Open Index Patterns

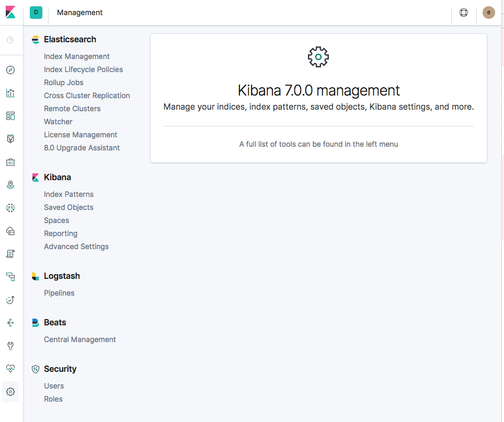tap(69, 194)
